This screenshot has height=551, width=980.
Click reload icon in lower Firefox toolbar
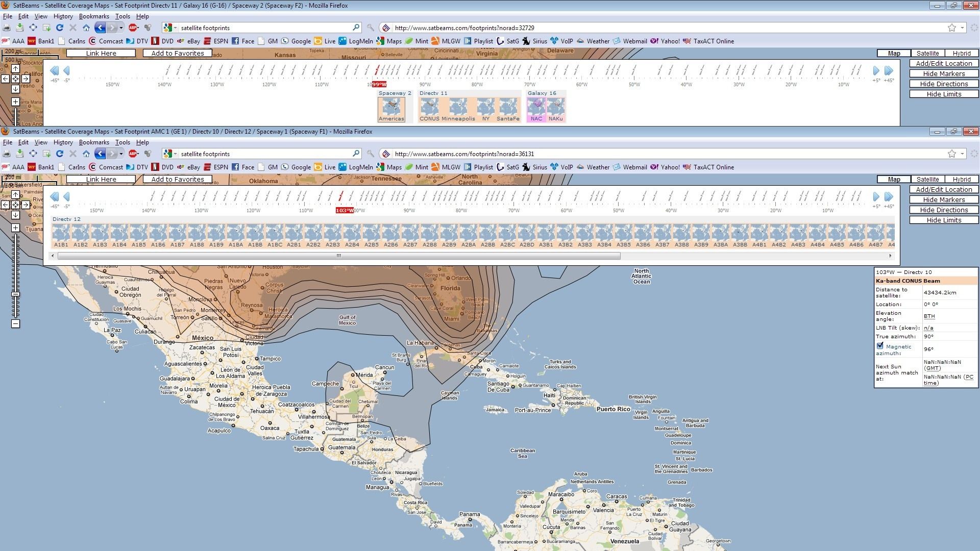(x=60, y=154)
